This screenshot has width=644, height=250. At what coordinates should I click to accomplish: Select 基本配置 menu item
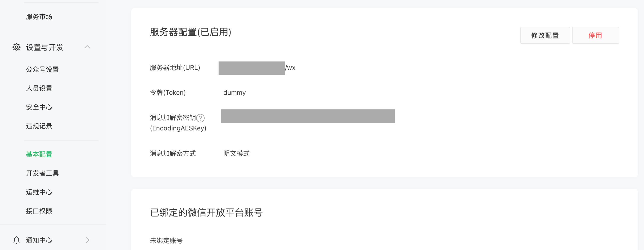(39, 154)
